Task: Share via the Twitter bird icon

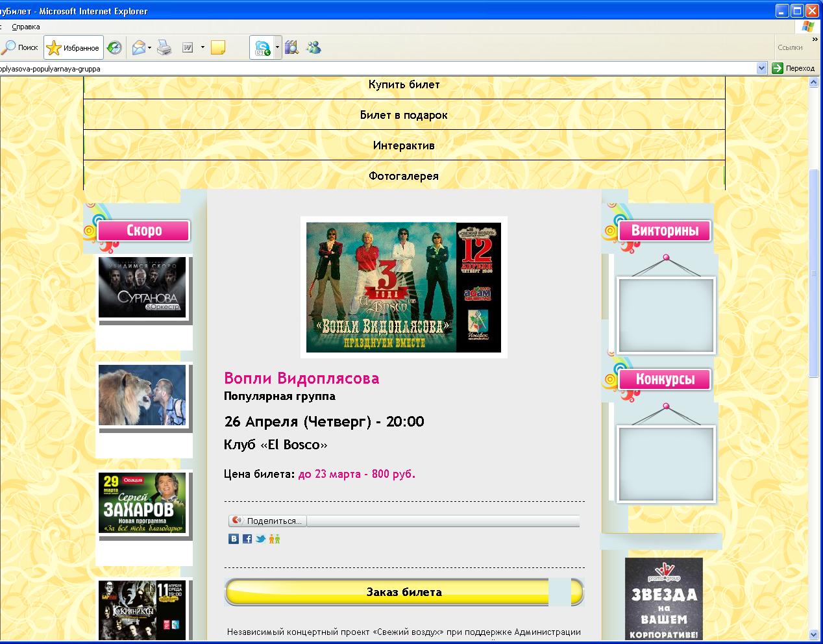Action: (260, 539)
